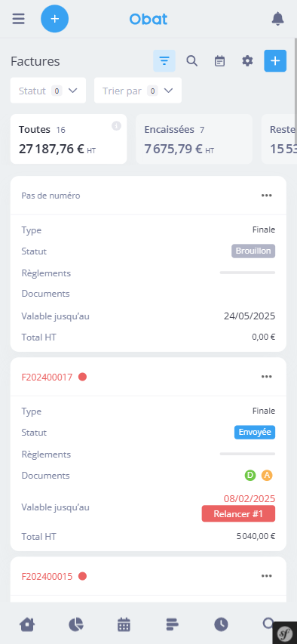The image size is (297, 644).
Task: Expand the Statut dropdown
Action: tap(48, 91)
